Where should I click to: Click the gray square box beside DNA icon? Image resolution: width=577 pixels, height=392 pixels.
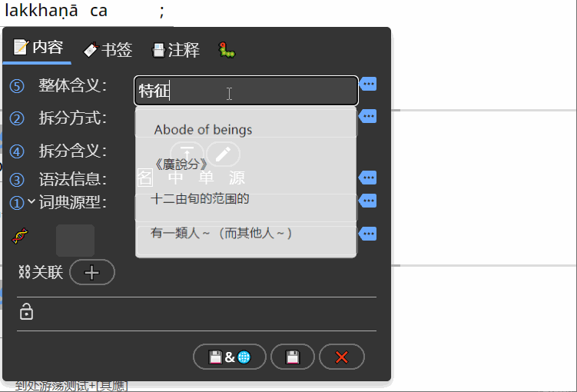click(x=75, y=241)
